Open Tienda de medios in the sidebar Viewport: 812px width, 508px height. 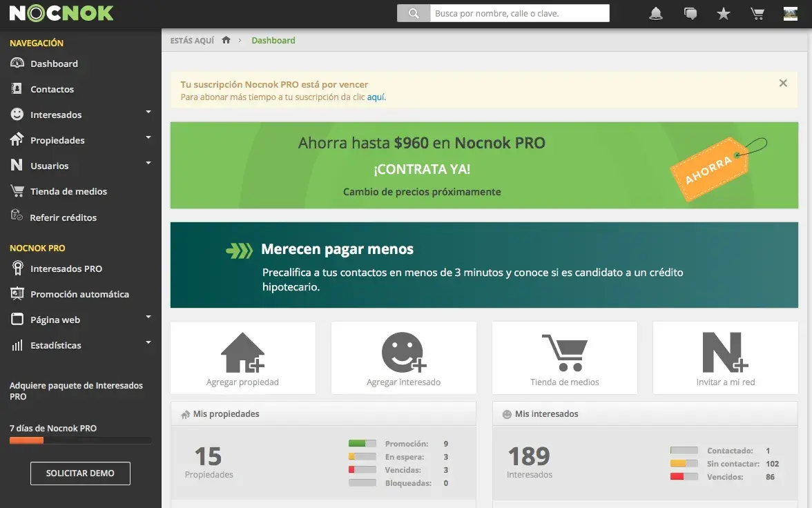coord(68,192)
